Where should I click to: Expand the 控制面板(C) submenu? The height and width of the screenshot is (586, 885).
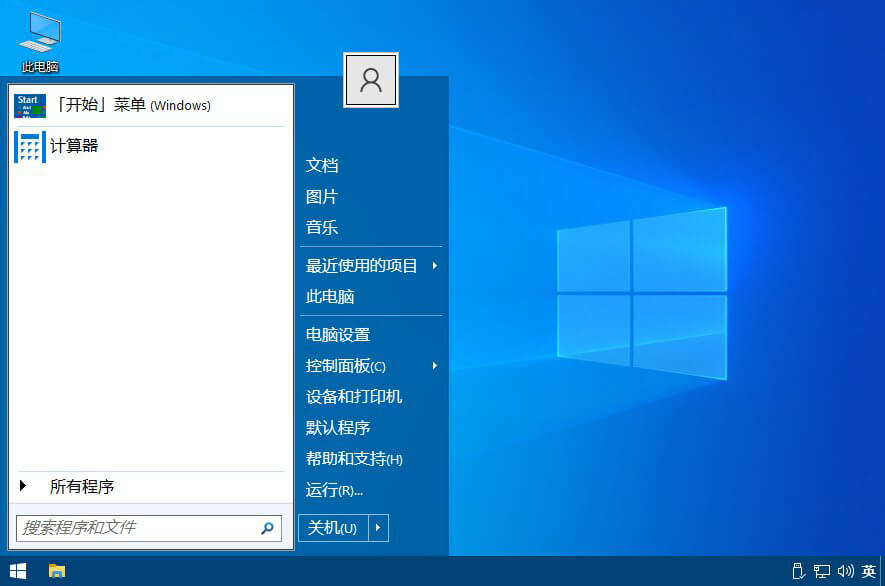click(346, 366)
